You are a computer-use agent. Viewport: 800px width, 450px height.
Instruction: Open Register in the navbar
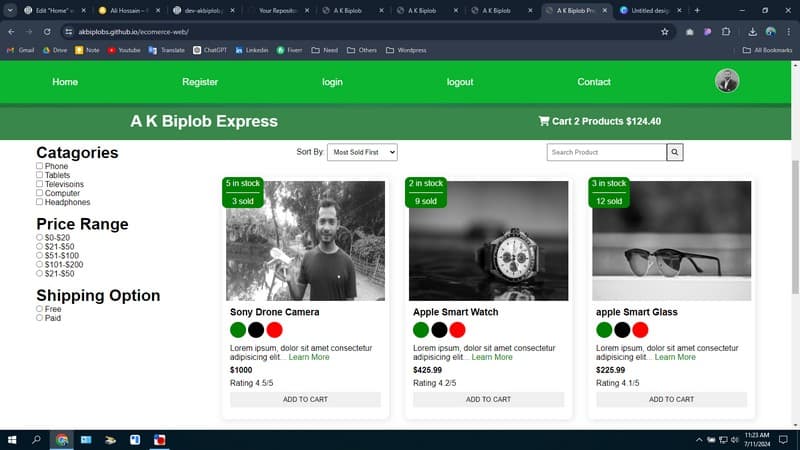point(200,82)
